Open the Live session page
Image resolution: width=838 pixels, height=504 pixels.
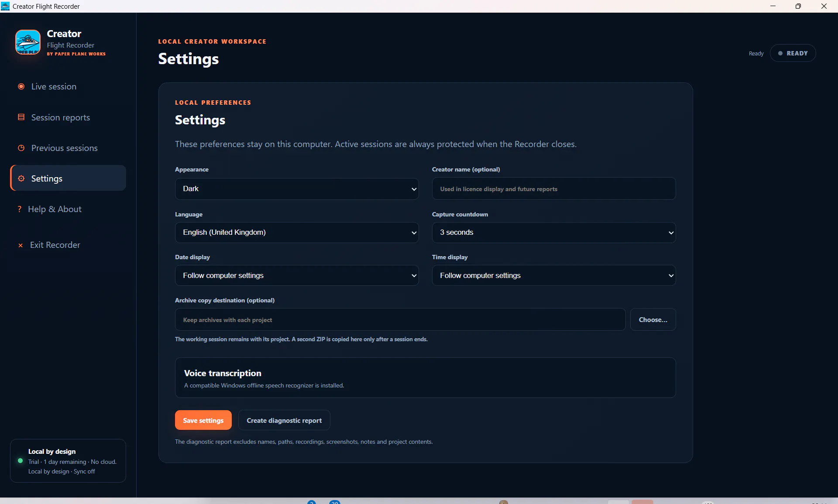(x=68, y=86)
